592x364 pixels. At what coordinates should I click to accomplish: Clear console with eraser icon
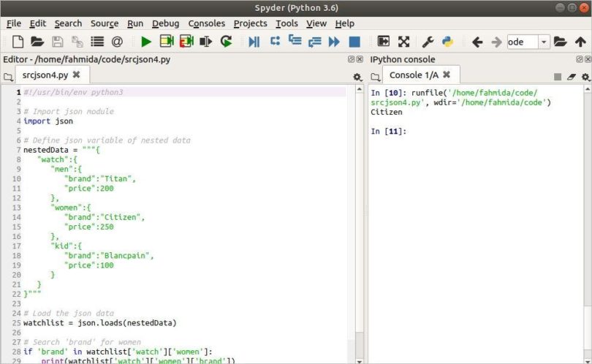pyautogui.click(x=572, y=77)
